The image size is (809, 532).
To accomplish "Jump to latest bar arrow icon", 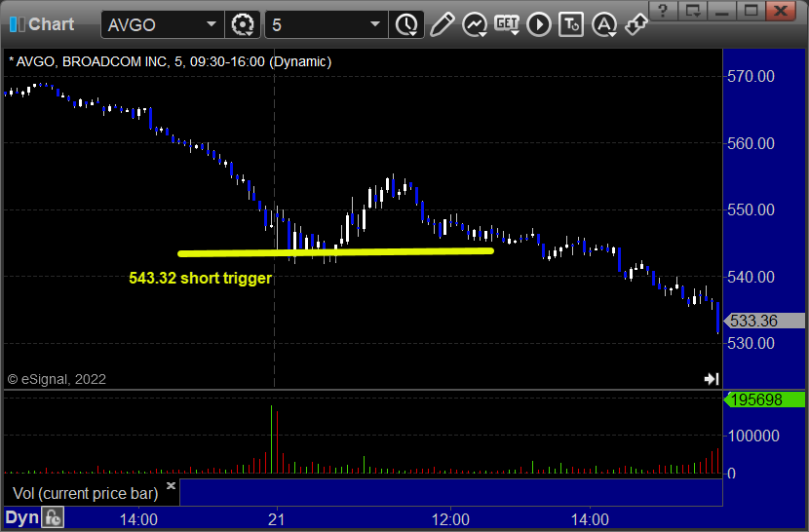I will coord(712,379).
